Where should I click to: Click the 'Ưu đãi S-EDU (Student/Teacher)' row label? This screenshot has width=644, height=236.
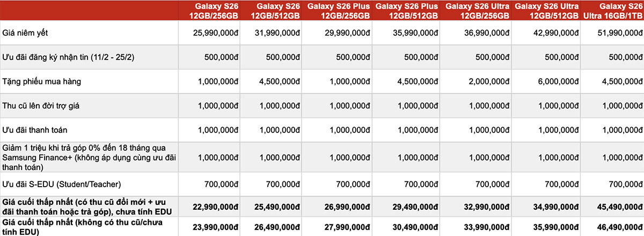(x=60, y=184)
